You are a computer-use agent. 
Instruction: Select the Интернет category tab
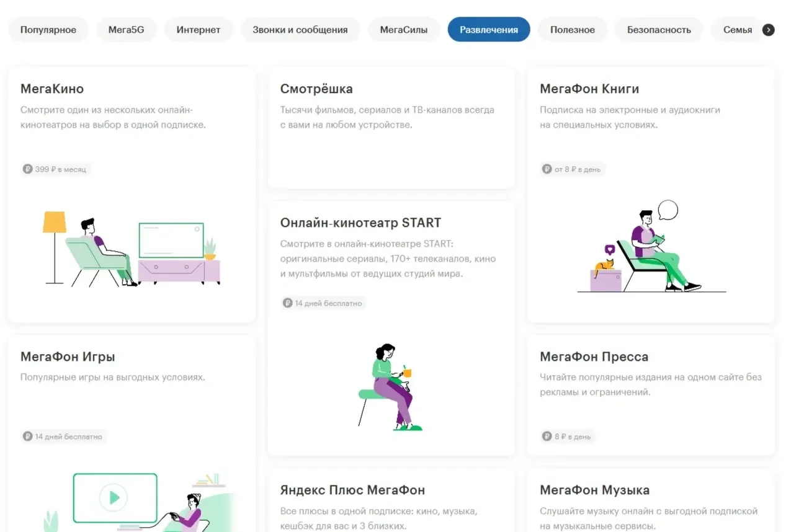[199, 30]
